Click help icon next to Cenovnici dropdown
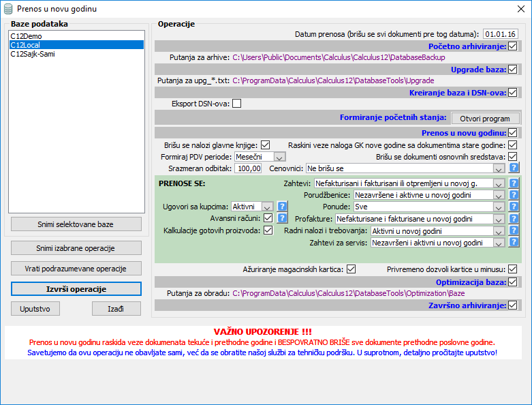 click(x=514, y=168)
